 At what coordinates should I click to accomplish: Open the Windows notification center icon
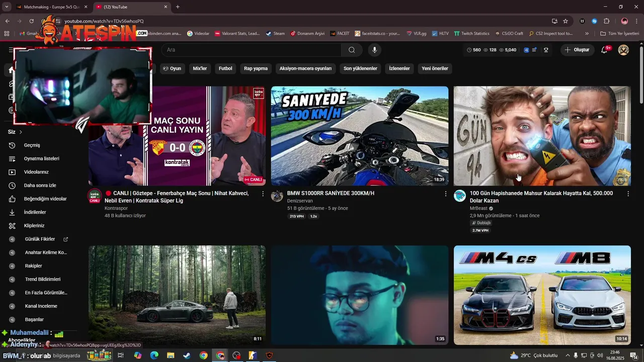tap(633, 355)
